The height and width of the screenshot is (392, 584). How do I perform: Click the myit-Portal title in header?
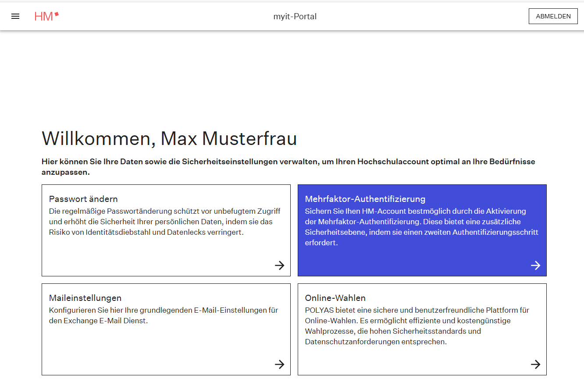[295, 17]
